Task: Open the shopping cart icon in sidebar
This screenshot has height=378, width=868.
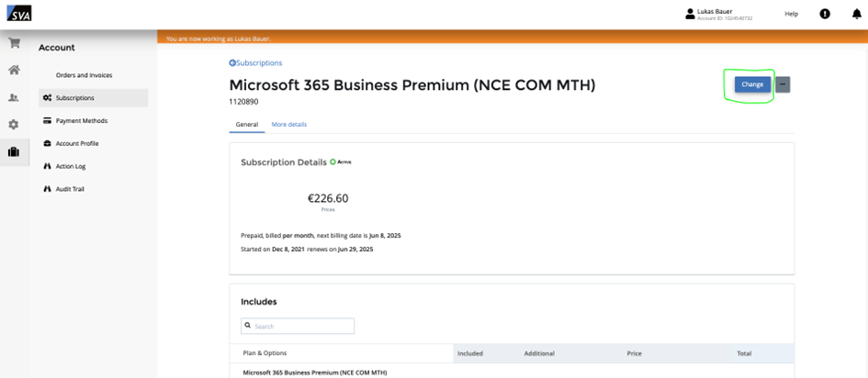Action: (x=14, y=43)
